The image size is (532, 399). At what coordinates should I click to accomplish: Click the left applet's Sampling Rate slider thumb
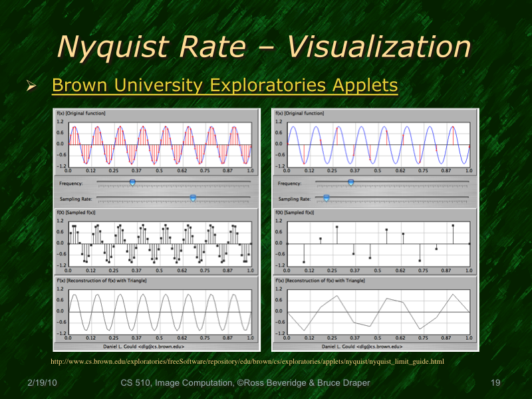point(194,198)
